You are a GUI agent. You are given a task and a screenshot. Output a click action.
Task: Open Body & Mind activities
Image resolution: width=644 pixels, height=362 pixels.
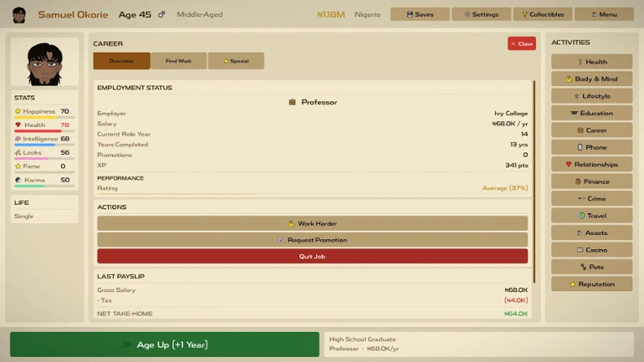pos(592,78)
